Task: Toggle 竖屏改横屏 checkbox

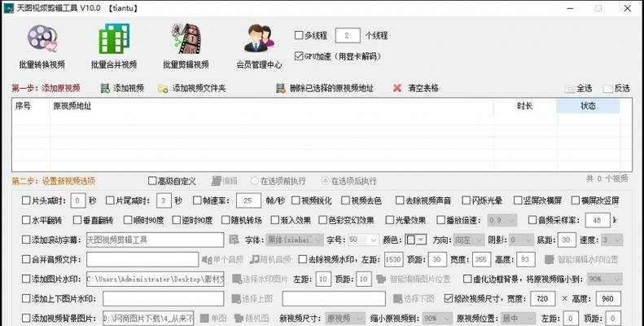Action: tap(518, 200)
